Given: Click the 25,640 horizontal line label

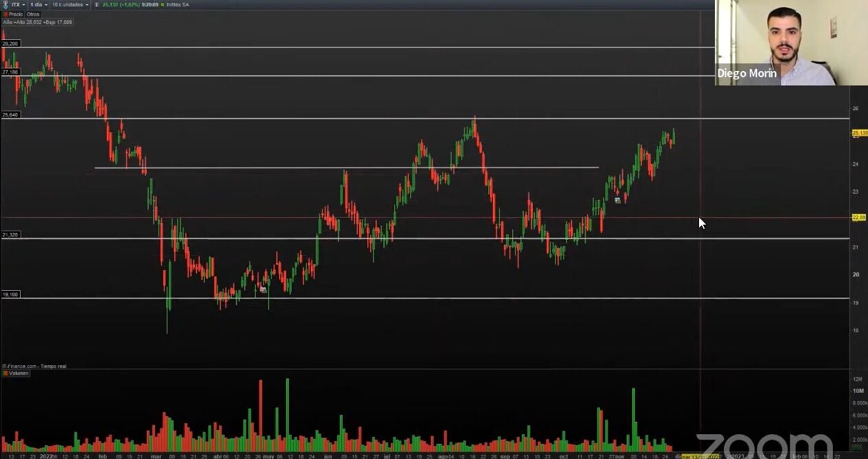Looking at the screenshot, I should tap(10, 114).
